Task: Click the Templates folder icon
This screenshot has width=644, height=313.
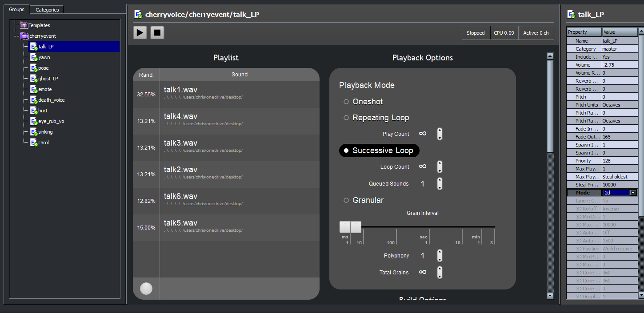Action: coord(24,25)
